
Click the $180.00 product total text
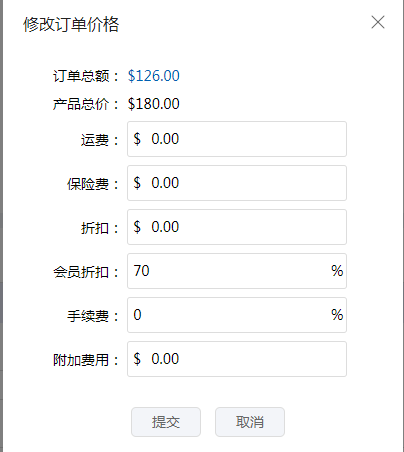tap(154, 104)
